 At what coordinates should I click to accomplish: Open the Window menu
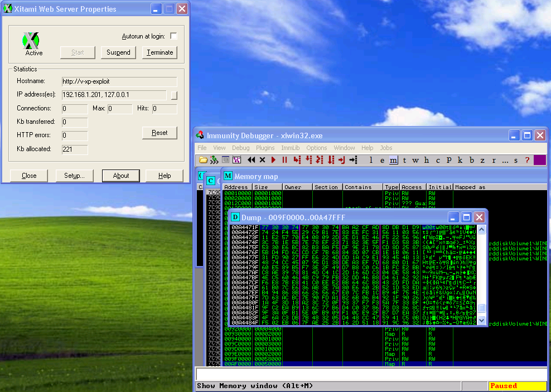345,148
